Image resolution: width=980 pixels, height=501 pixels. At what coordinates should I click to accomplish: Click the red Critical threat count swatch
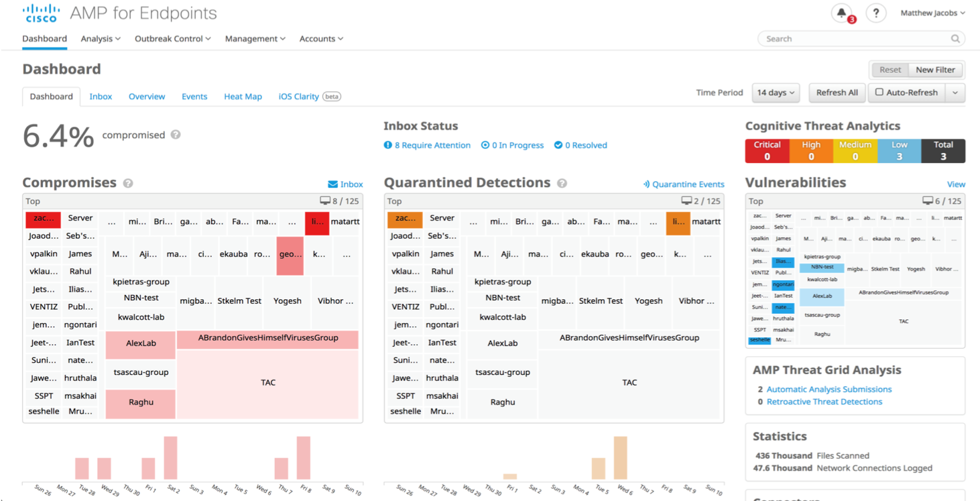[x=767, y=151]
